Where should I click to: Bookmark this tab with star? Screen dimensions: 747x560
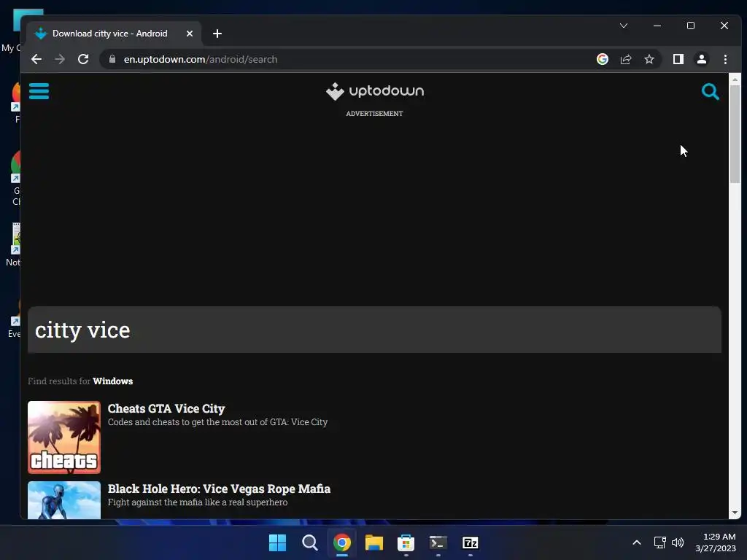click(x=649, y=59)
